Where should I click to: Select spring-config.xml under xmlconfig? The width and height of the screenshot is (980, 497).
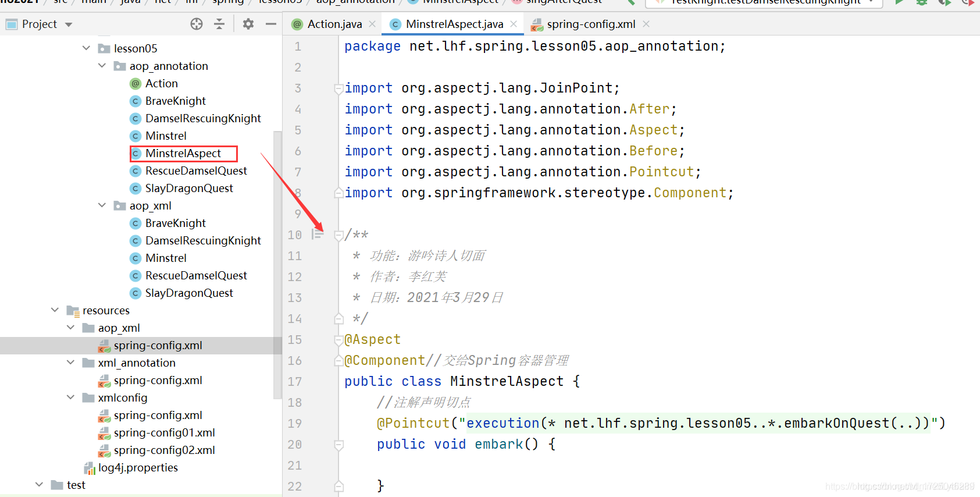158,415
